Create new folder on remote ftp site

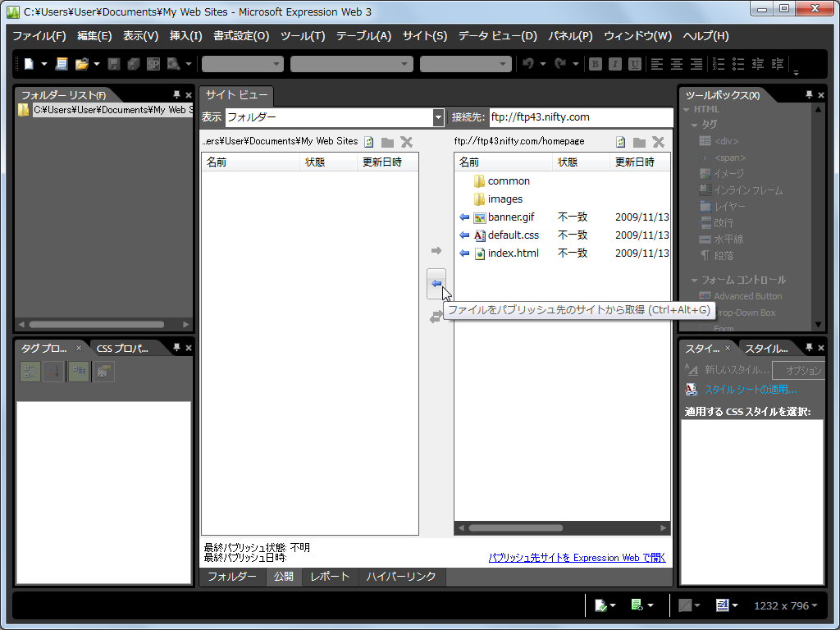pos(639,142)
